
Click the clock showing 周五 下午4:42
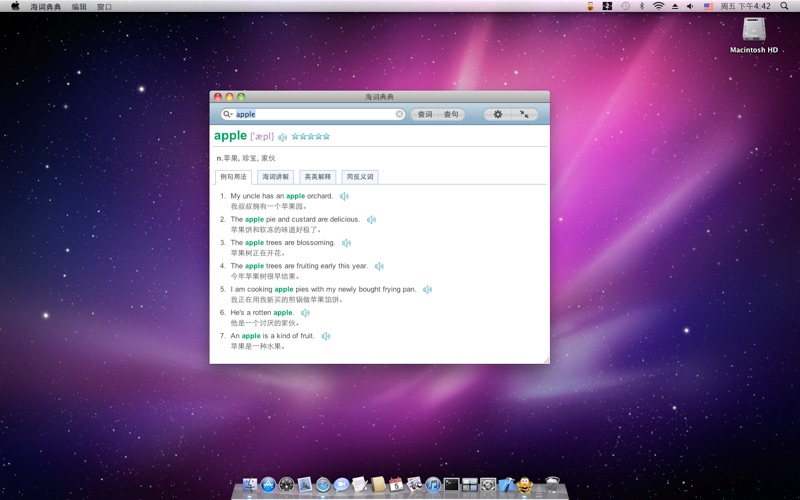tap(745, 7)
